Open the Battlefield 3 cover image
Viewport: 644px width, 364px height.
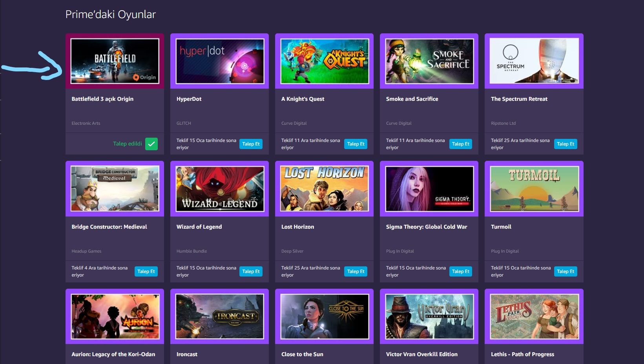coord(115,61)
